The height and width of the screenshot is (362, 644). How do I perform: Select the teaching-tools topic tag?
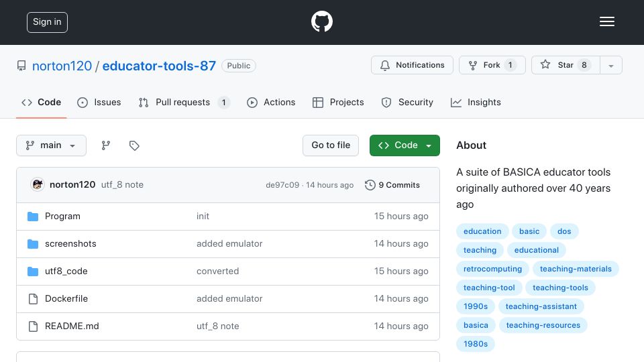click(x=561, y=288)
